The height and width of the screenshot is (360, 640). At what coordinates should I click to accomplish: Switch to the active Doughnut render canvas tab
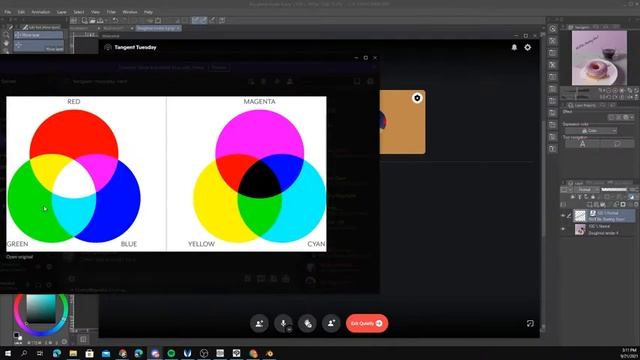[x=158, y=28]
